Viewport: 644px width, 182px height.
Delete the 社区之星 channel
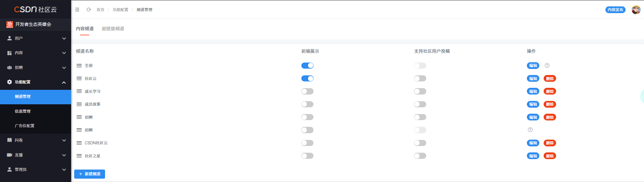[x=550, y=156]
